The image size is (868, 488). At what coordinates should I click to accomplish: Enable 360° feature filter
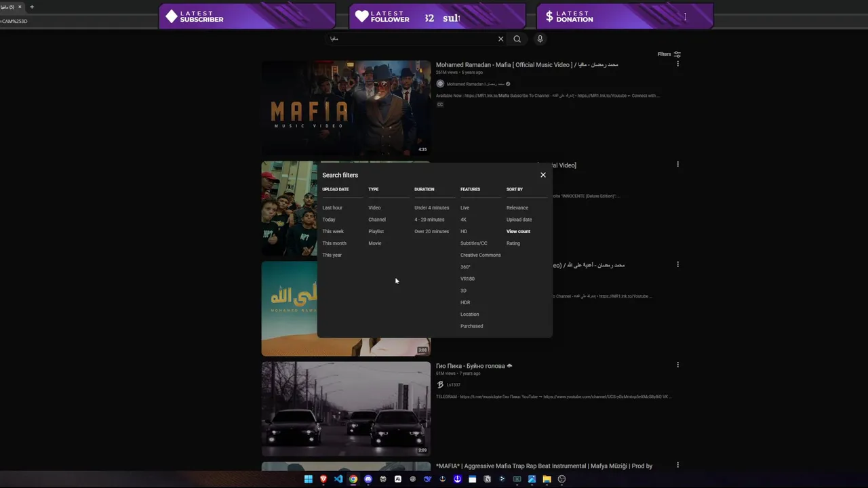click(x=465, y=267)
